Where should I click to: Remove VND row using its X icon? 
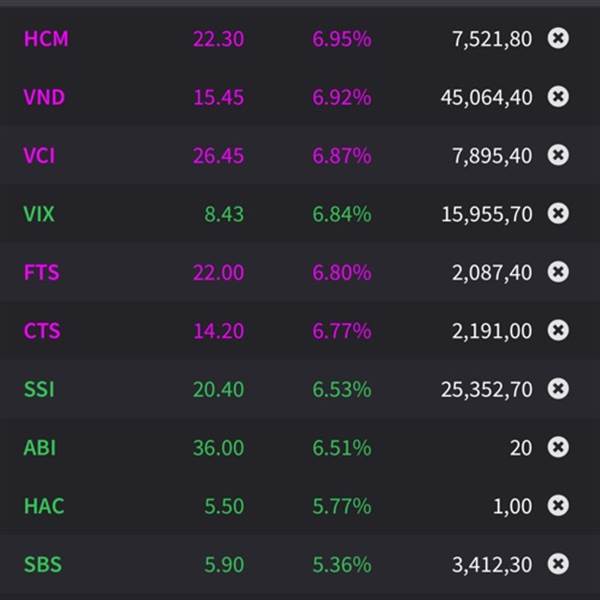pos(558,97)
